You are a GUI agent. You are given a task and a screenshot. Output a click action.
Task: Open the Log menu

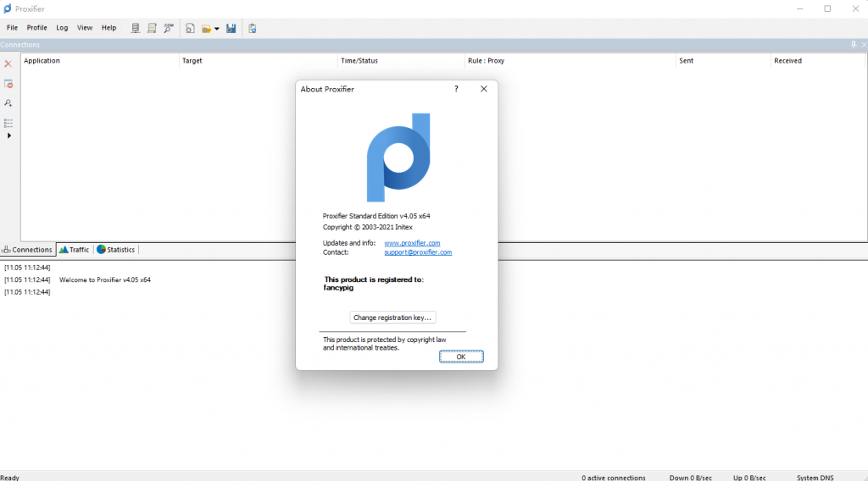click(62, 28)
